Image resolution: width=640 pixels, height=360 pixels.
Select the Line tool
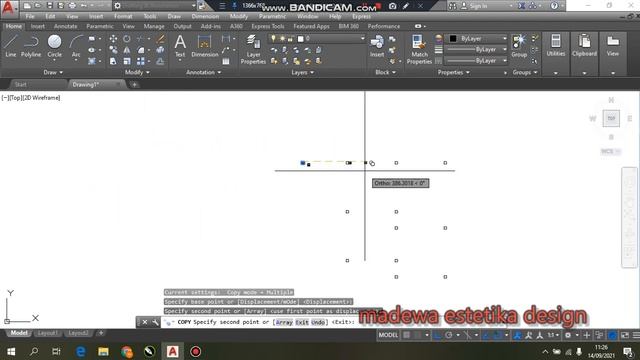11,46
